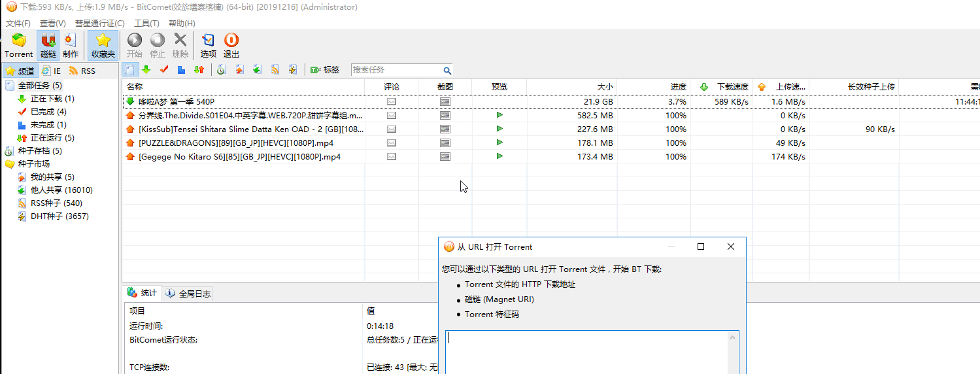Viewport: 980px width, 374px height.
Task: Open the 彗星通行证(C) menu
Action: click(99, 23)
